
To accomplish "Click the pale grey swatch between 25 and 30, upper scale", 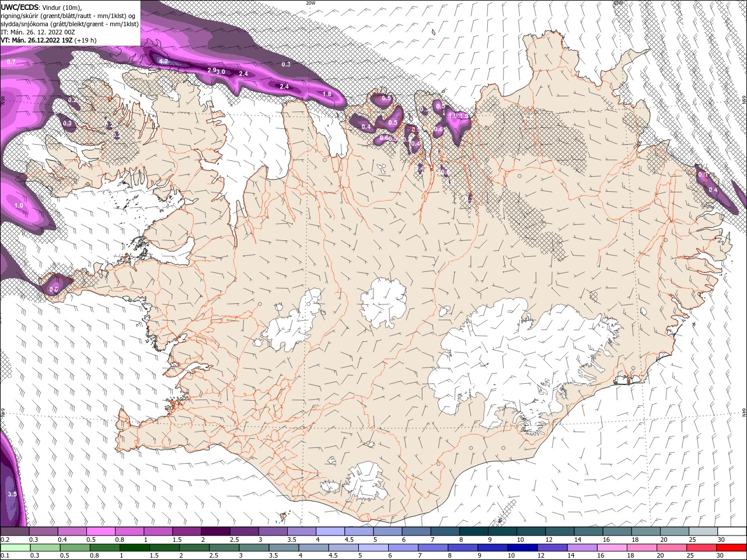I will point(704,531).
